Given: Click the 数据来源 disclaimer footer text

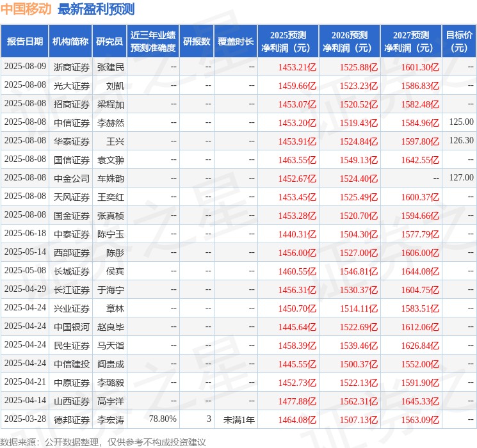Looking at the screenshot, I should 103,442.
